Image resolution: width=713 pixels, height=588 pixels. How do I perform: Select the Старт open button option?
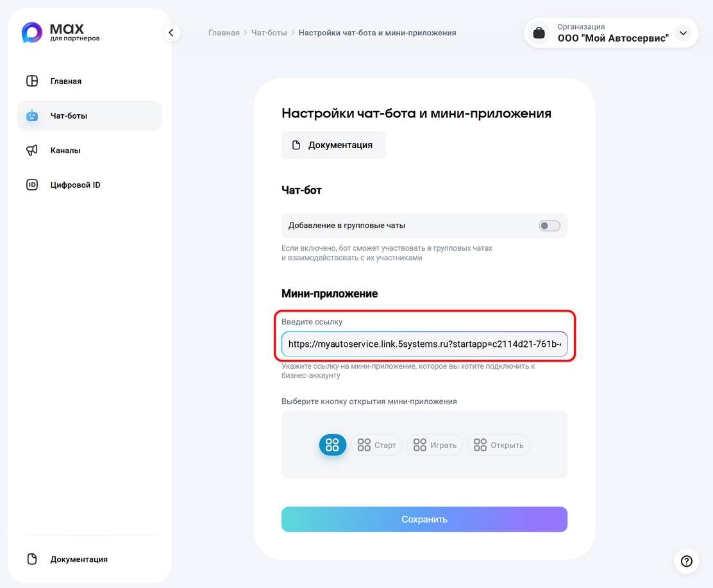[376, 444]
